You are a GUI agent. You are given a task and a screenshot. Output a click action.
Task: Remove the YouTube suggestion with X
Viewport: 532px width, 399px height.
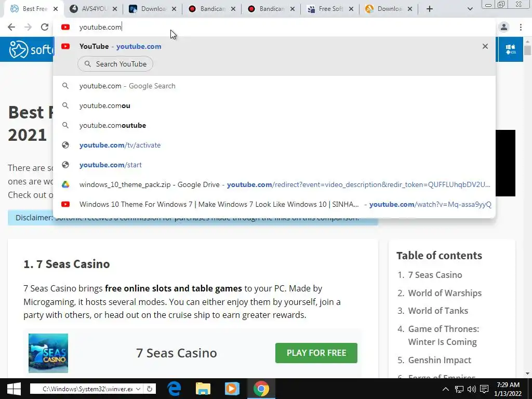[x=485, y=46]
